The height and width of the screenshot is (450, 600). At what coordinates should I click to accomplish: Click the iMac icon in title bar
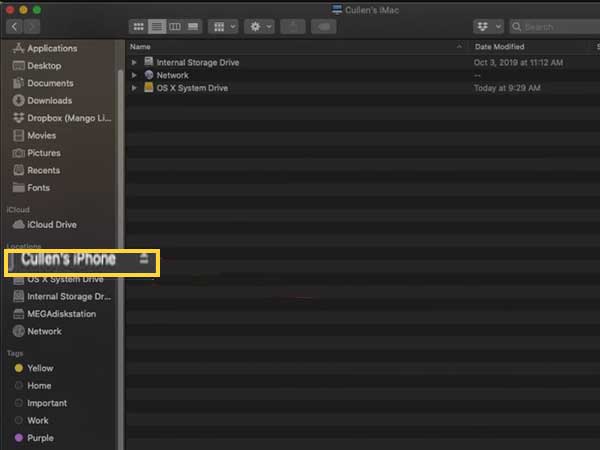(x=337, y=10)
